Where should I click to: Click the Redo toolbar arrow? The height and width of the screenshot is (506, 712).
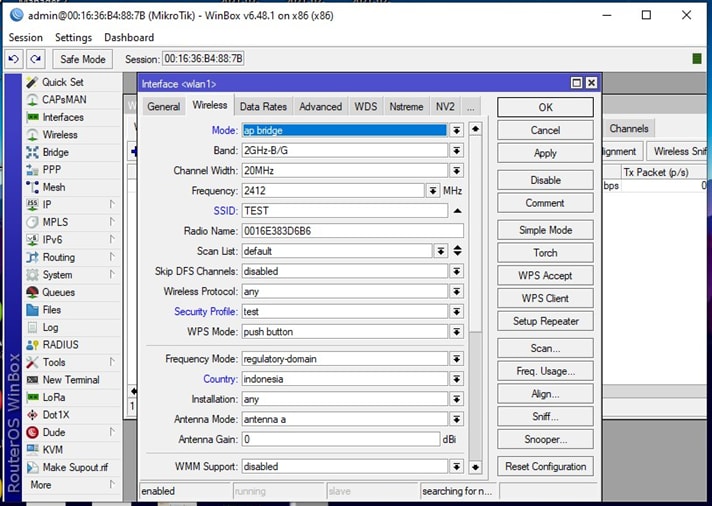tap(36, 59)
